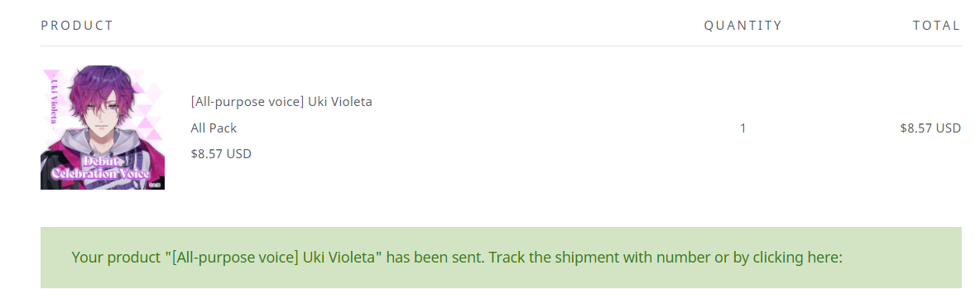Click the $8.57 USD amount in Total column

pos(930,128)
